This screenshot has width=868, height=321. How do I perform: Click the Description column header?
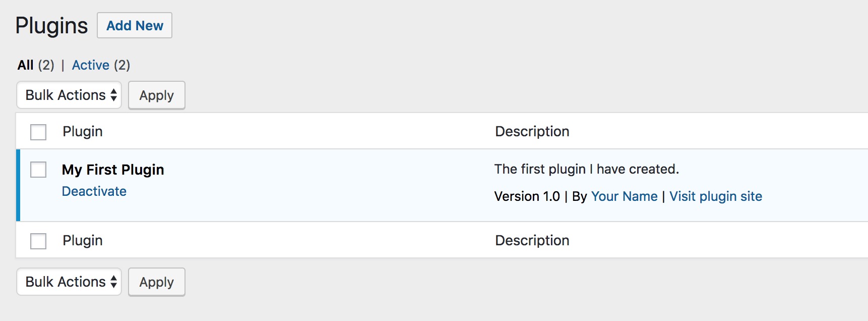point(531,131)
